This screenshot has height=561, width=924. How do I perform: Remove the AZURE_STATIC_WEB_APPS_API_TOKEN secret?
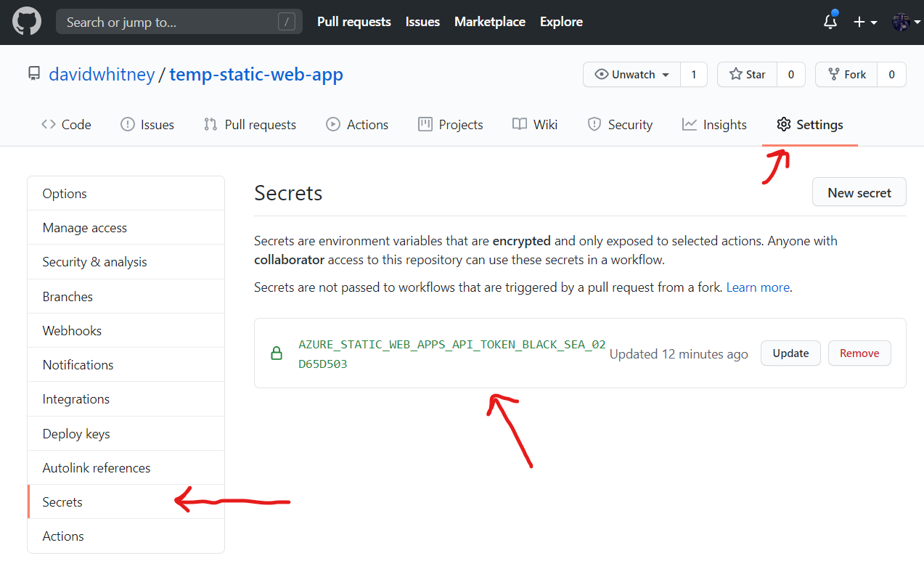[859, 353]
